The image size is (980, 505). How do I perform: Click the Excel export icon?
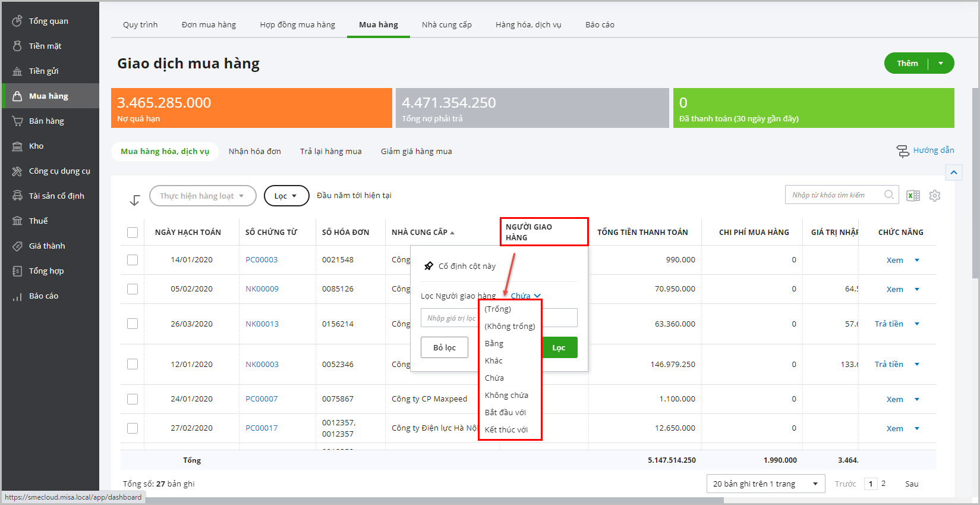[x=913, y=196]
